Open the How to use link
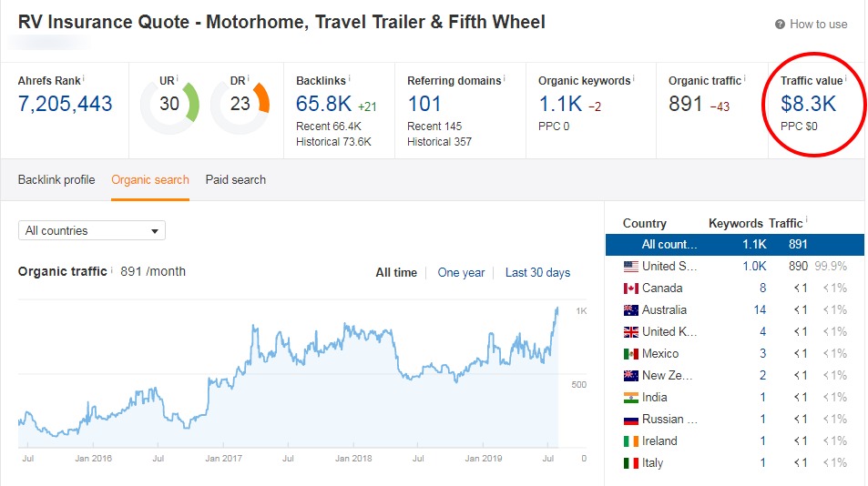This screenshot has width=868, height=486. [x=818, y=25]
